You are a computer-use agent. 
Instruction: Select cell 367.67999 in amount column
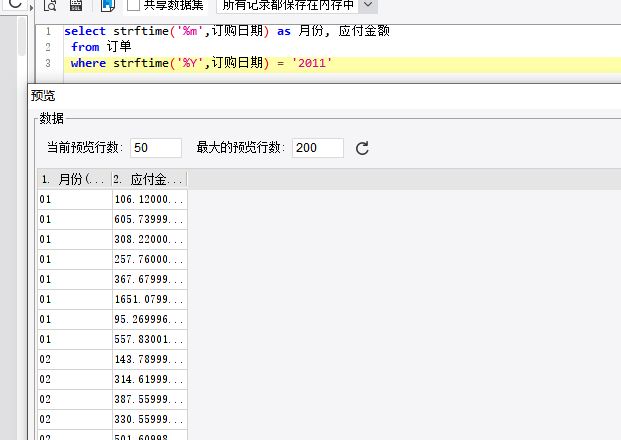[x=150, y=279]
